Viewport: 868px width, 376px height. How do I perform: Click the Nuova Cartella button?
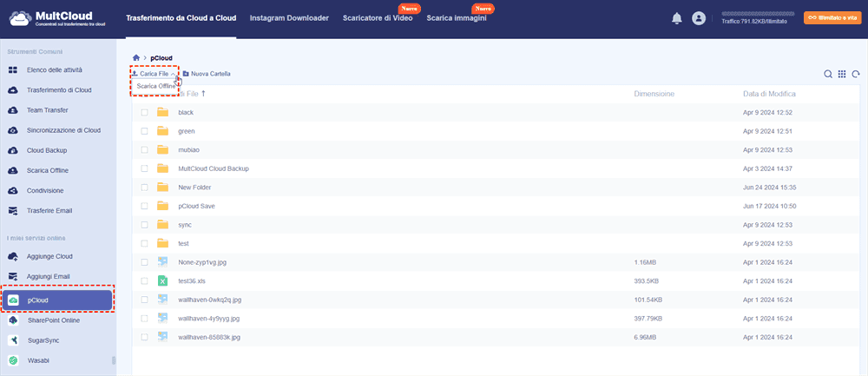(207, 74)
